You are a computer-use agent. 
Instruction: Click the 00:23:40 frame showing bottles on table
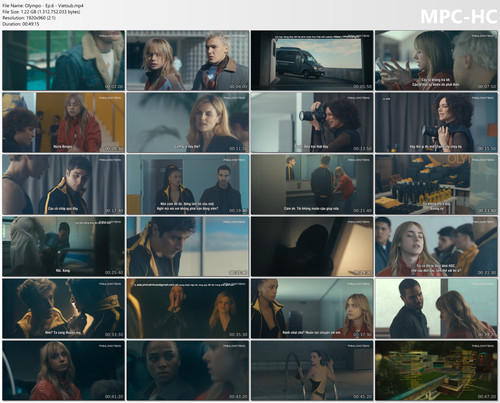(x=437, y=184)
